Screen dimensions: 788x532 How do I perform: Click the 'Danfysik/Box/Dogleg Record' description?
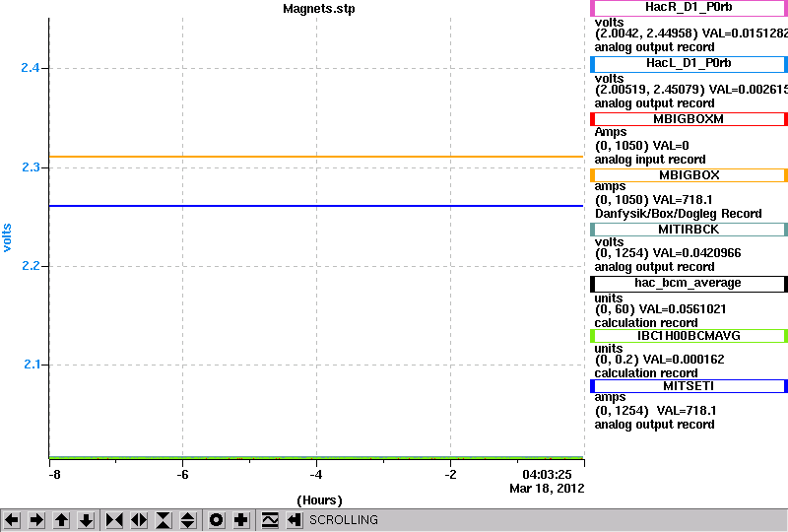679,214
